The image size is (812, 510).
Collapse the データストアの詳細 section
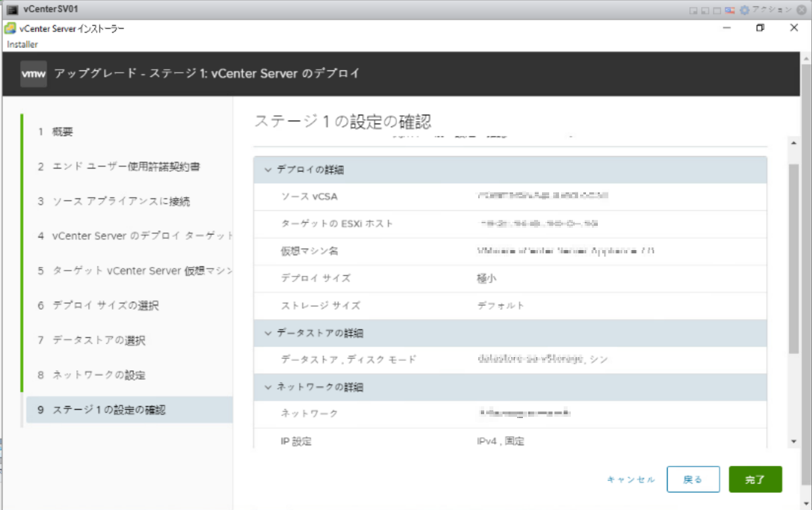[267, 333]
